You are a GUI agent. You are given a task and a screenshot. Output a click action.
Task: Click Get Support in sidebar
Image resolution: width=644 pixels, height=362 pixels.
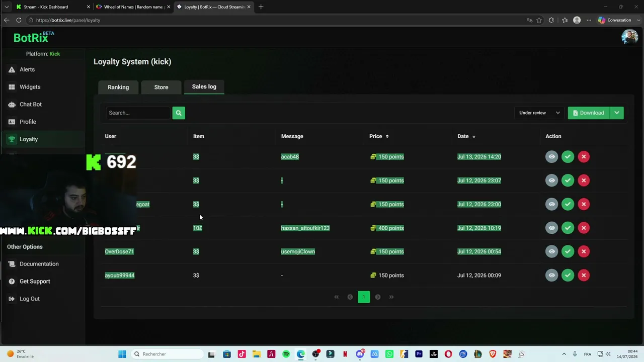pos(35,282)
